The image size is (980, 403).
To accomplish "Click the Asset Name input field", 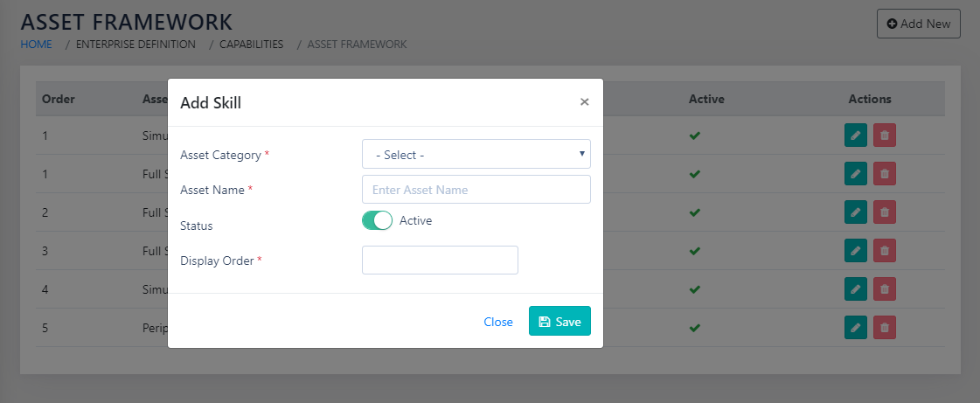I will (476, 190).
